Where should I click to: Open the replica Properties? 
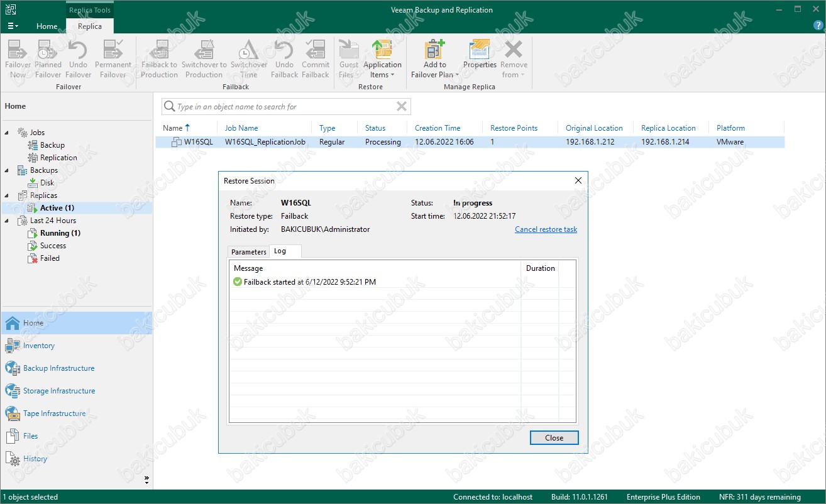point(480,55)
